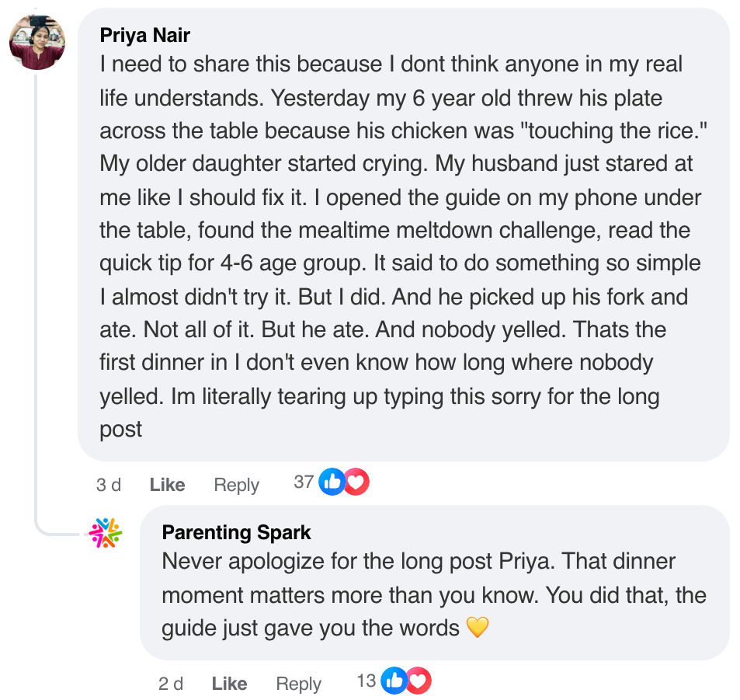
Task: Click heart reaction icon on Priya's comment
Action: pyautogui.click(x=356, y=482)
